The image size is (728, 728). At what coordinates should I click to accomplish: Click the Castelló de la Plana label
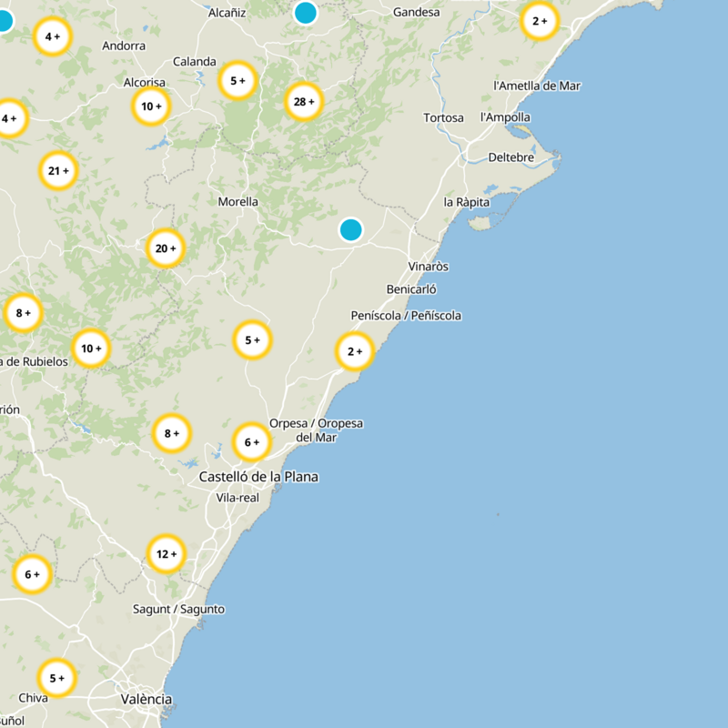click(x=258, y=477)
